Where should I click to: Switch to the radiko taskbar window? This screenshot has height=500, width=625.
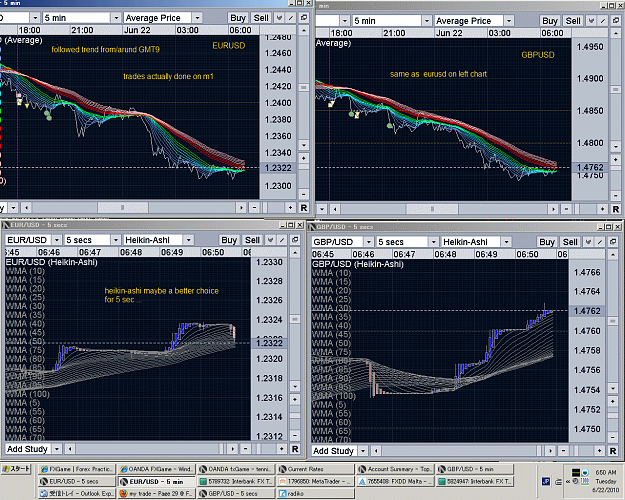tap(315, 493)
